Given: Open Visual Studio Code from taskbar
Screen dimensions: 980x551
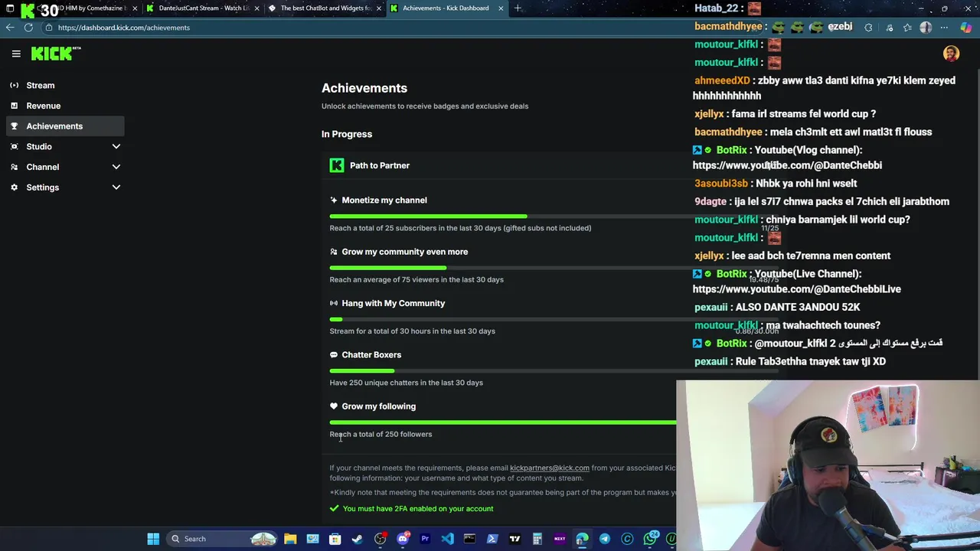Looking at the screenshot, I should click(447, 539).
